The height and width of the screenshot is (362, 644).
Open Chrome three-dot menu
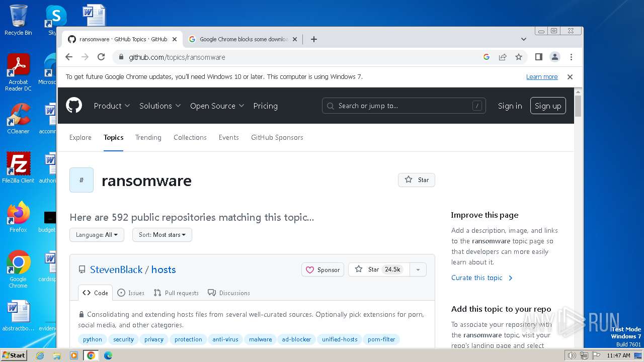click(571, 57)
